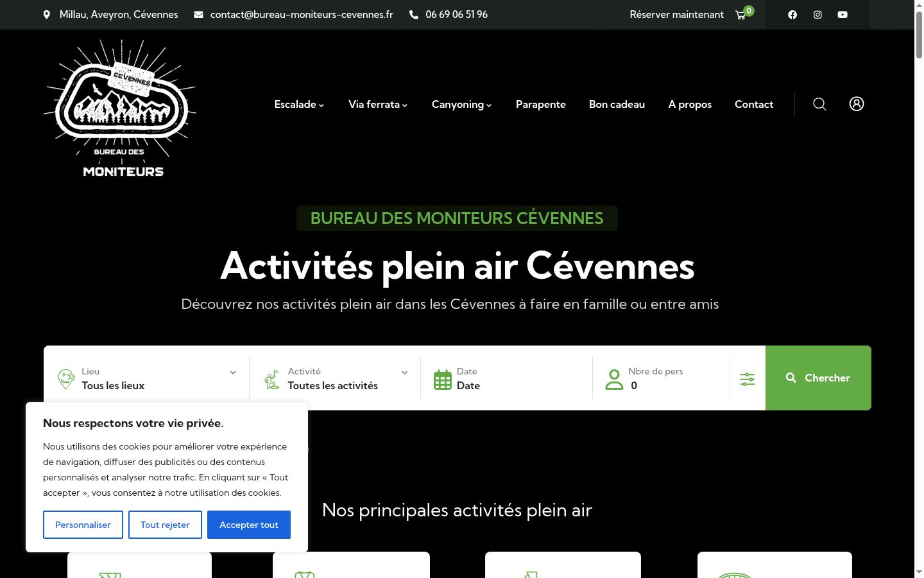Click 'Accepter tout' in cookie banner
Image resolution: width=924 pixels, height=578 pixels.
(x=249, y=525)
